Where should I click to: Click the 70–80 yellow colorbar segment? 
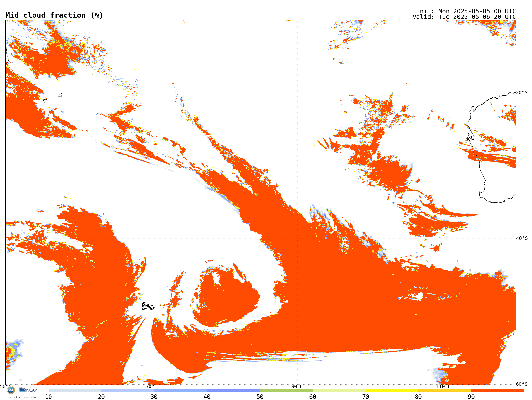(x=392, y=391)
